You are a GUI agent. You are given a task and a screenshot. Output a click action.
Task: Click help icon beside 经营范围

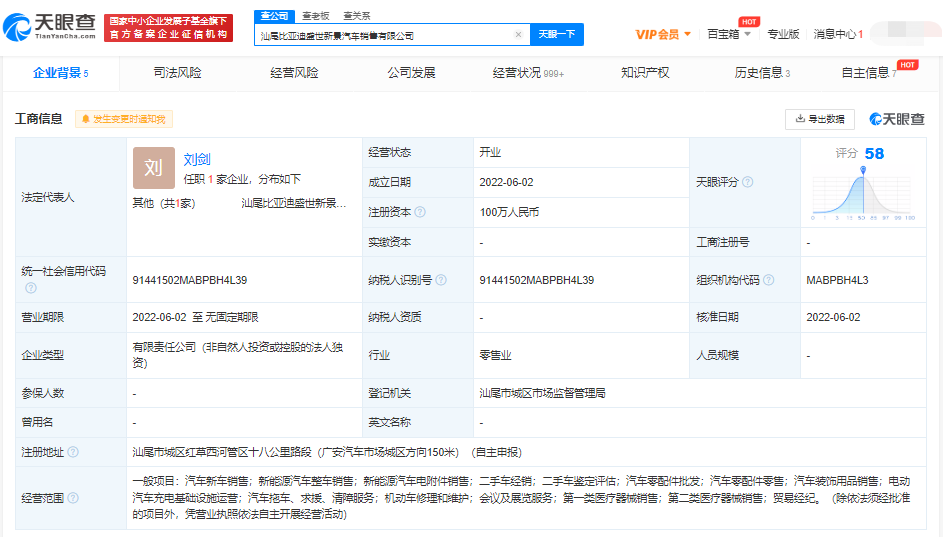point(73,497)
